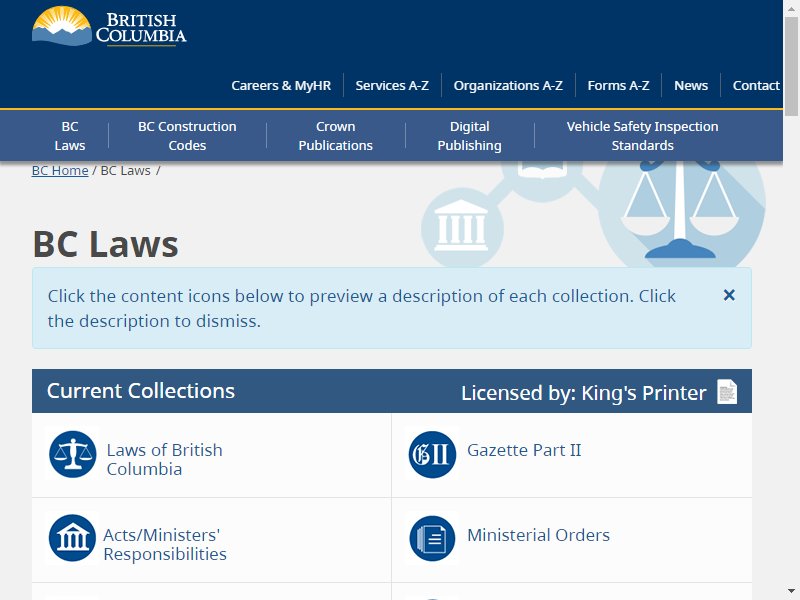Image resolution: width=800 pixels, height=600 pixels.
Task: Click the Ministerial Orders document icon
Action: (432, 538)
